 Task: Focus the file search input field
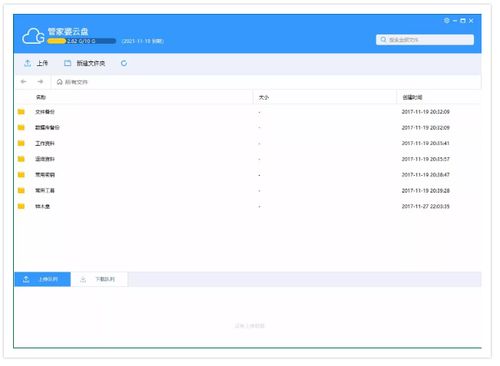(425, 40)
